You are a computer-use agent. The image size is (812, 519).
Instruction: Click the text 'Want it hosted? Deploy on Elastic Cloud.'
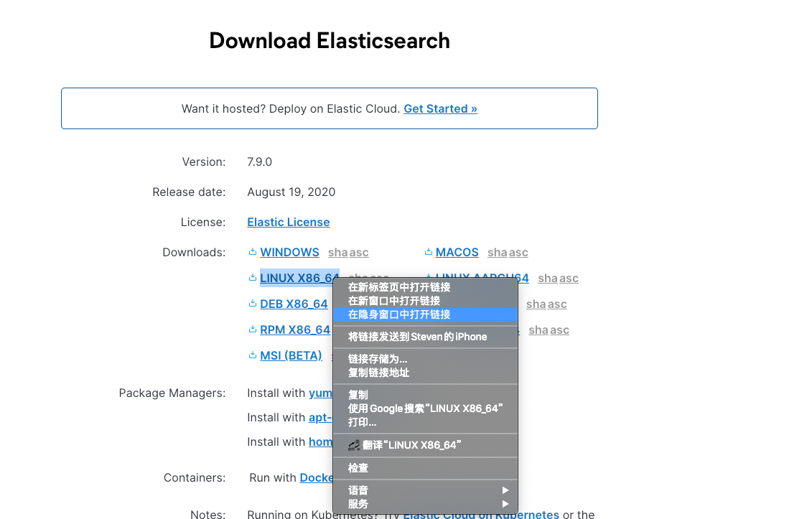(291, 109)
